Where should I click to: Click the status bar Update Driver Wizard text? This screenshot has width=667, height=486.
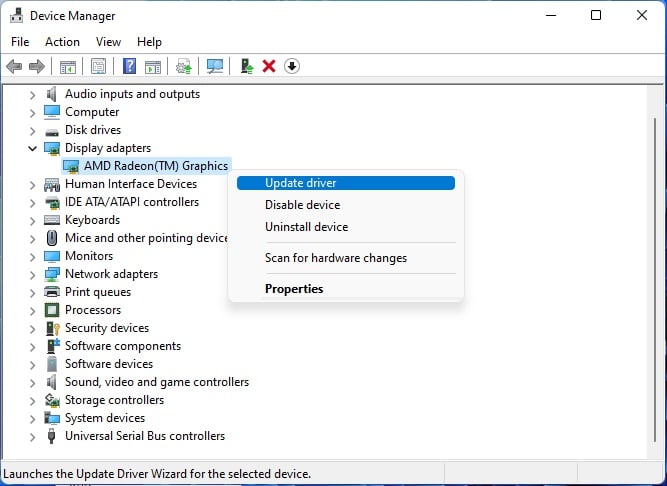tap(157, 474)
